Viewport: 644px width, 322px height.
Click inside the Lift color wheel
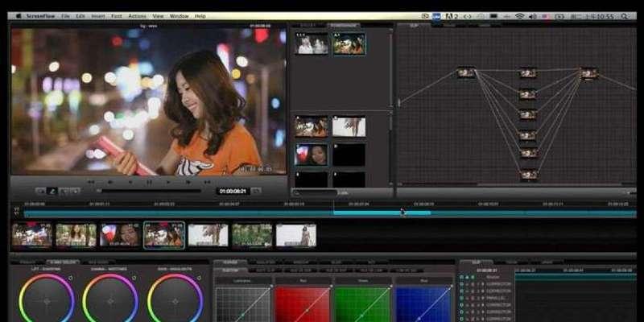(47, 301)
